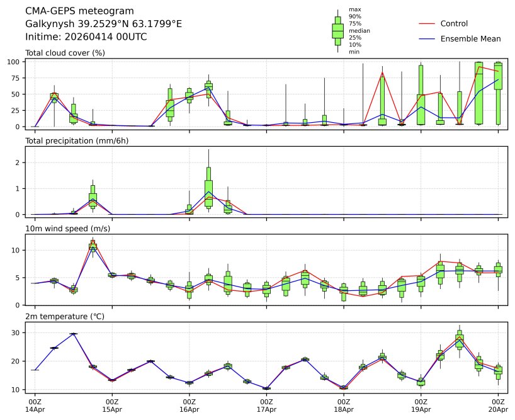This screenshot has height=420, width=515.
Task: Select the Control legend label
Action: [454, 24]
